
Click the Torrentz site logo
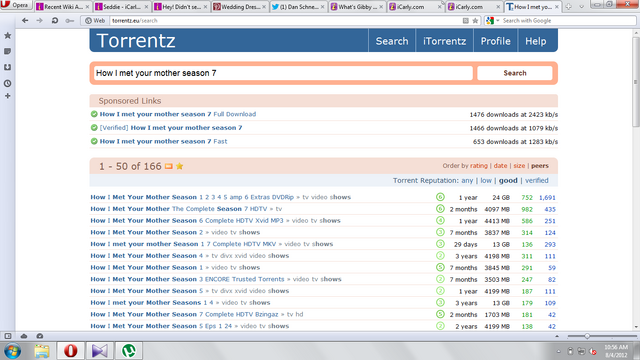[136, 41]
